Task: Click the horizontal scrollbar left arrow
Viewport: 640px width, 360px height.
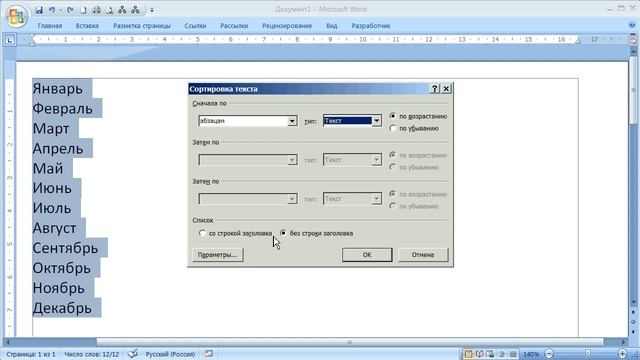Action: coord(7,342)
